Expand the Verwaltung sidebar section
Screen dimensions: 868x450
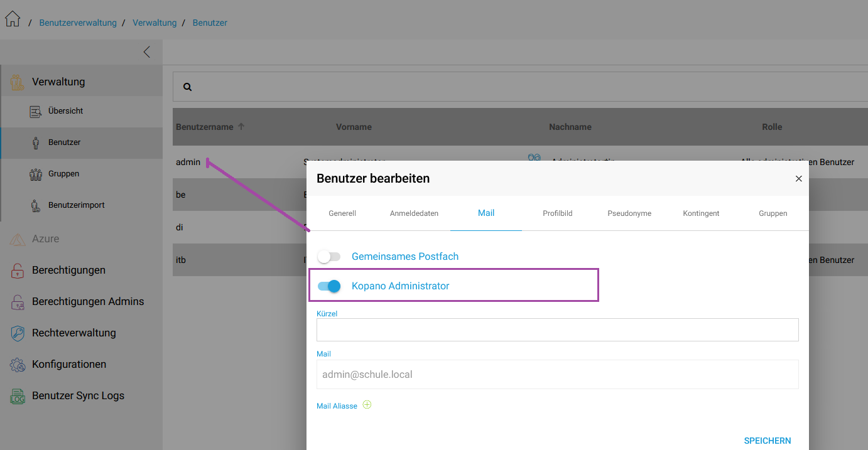[x=58, y=82]
